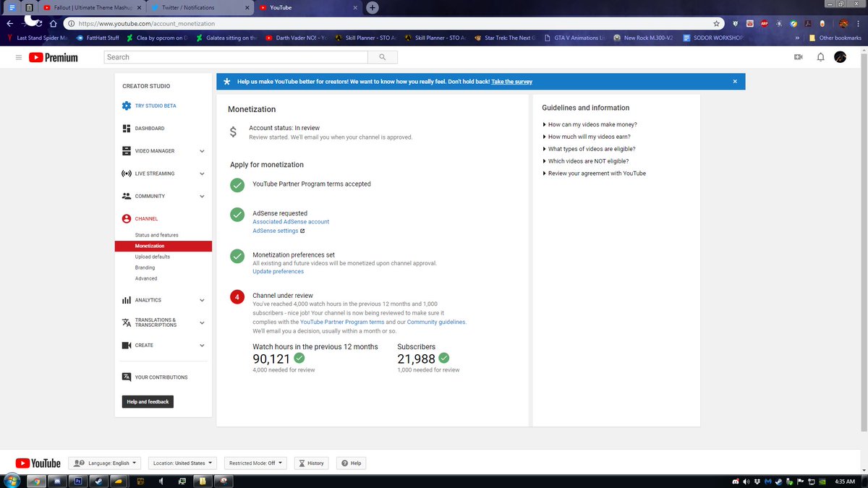This screenshot has height=488, width=868.
Task: Open the Location: United States dropdown
Action: [184, 463]
